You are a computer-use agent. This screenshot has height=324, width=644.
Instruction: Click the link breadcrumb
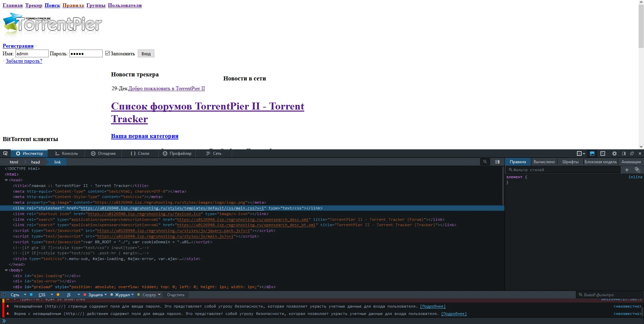coord(58,162)
